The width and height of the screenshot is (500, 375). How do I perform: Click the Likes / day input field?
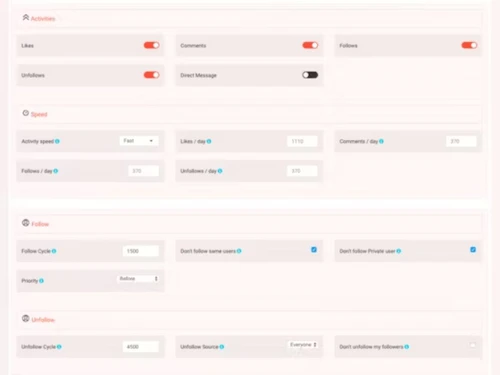302,141
